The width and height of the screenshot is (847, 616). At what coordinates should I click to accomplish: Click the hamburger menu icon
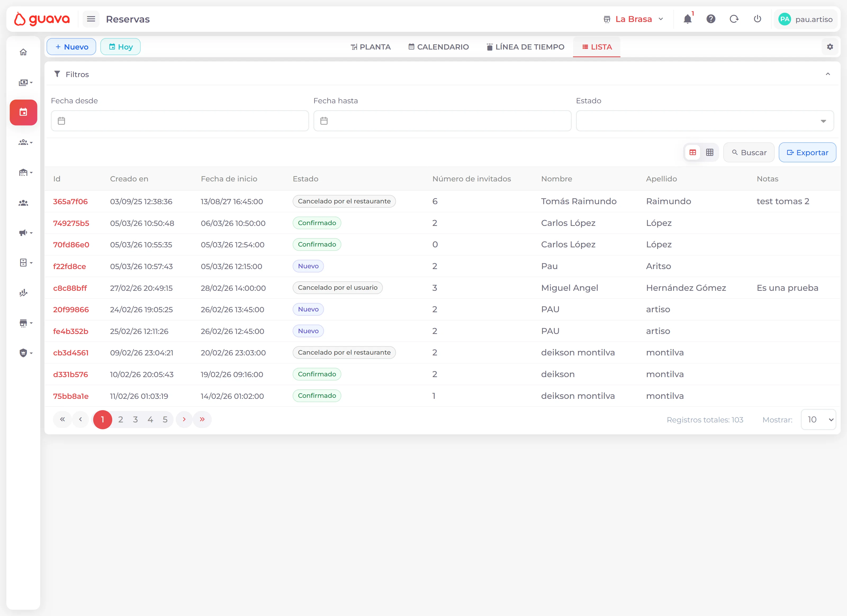click(91, 19)
